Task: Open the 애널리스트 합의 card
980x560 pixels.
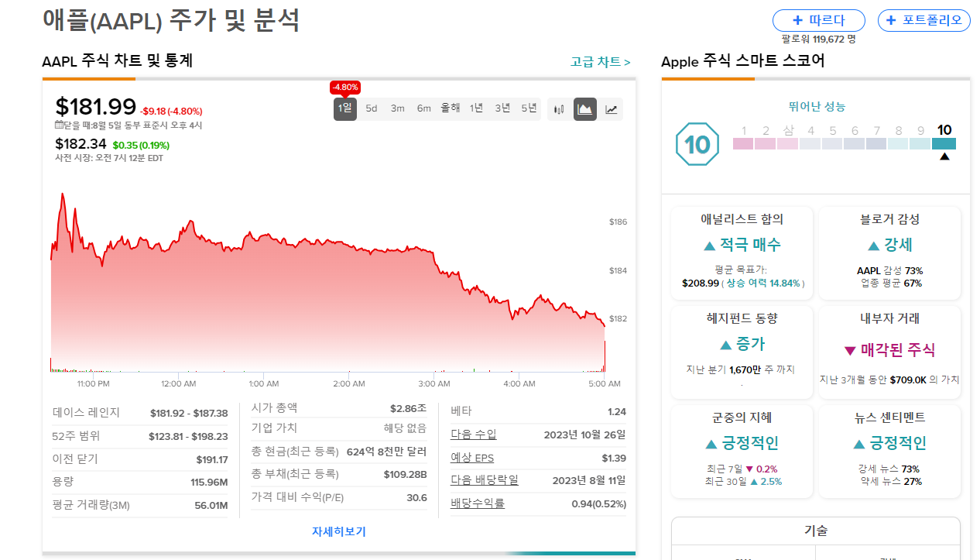Action: click(x=742, y=253)
